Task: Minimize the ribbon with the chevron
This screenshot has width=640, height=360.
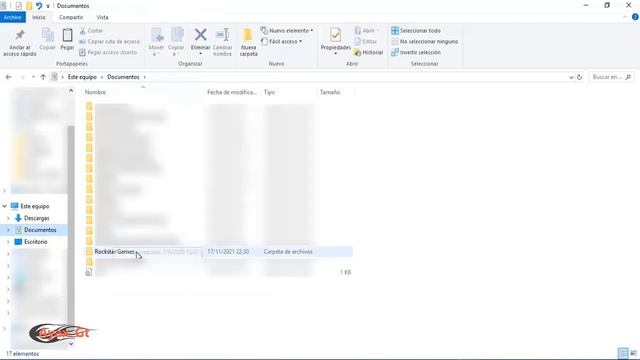Action: (x=625, y=17)
